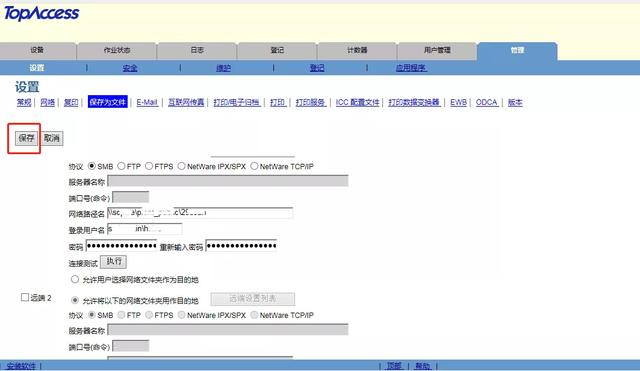
Task: Open the 日志 tab
Action: (x=197, y=50)
